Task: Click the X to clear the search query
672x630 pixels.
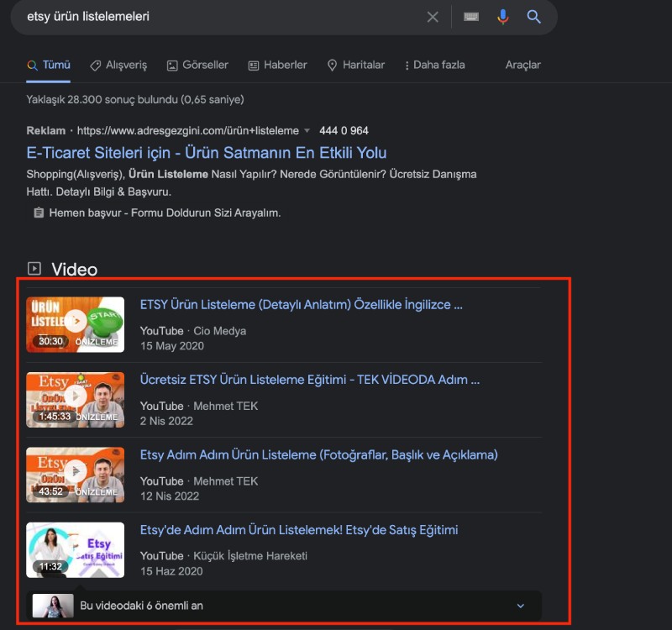Action: (433, 17)
